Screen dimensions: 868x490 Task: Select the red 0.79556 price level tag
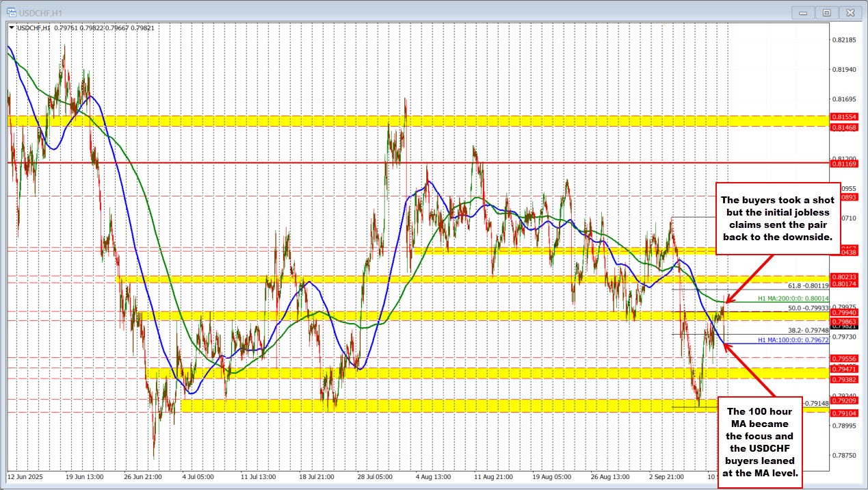click(x=843, y=358)
